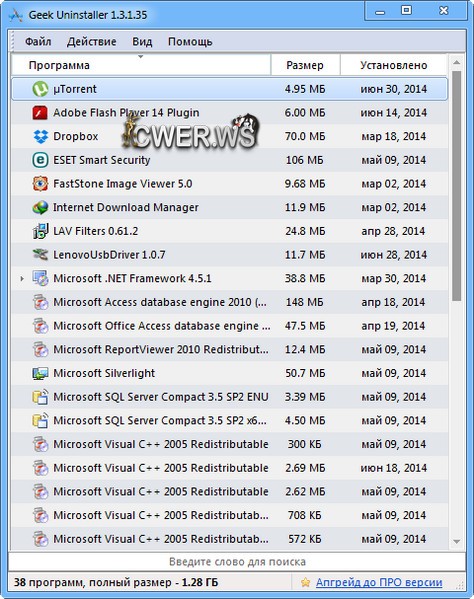Select ESET Smart Security text
Screen dimensions: 474x599
(102, 160)
